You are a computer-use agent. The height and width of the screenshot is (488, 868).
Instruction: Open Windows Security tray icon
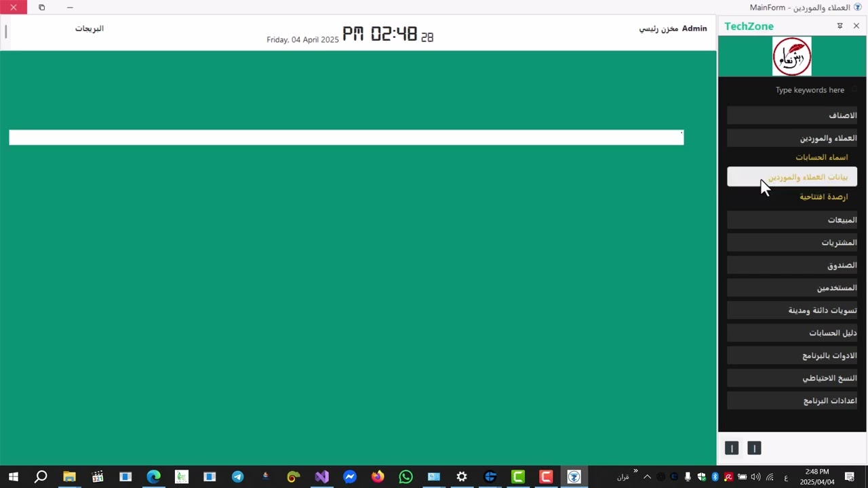(x=701, y=477)
